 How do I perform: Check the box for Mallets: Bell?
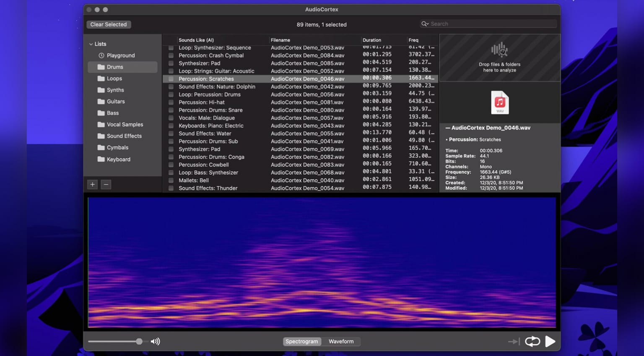[171, 181]
